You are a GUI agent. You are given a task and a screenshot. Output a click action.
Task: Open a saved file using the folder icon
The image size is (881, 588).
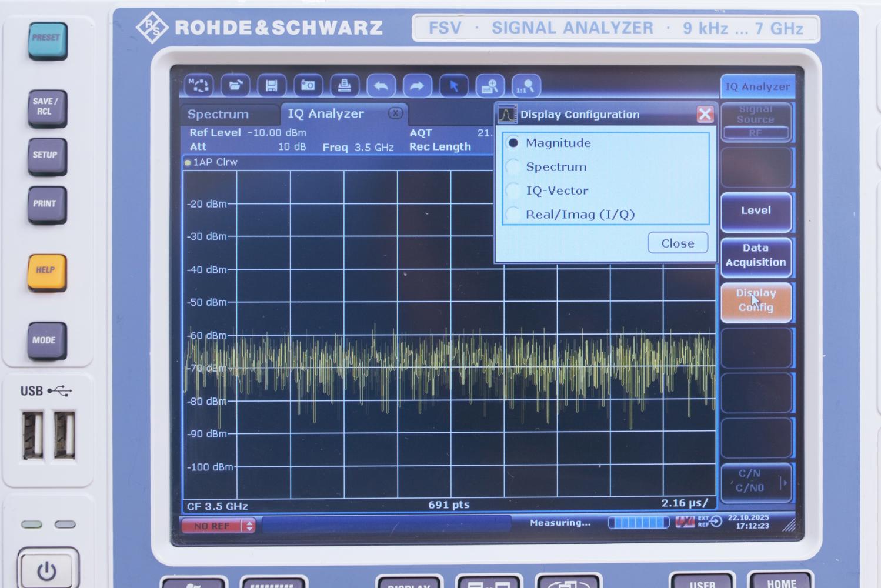pos(236,85)
